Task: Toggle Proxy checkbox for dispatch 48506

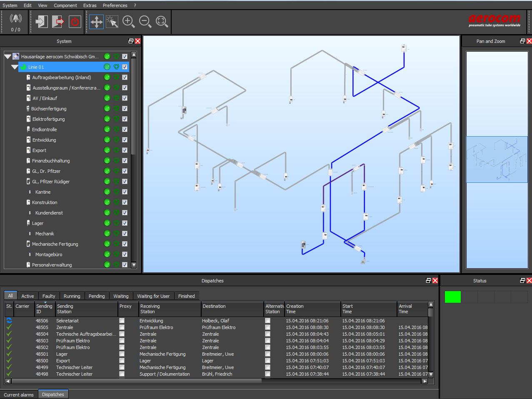Action: (x=122, y=321)
